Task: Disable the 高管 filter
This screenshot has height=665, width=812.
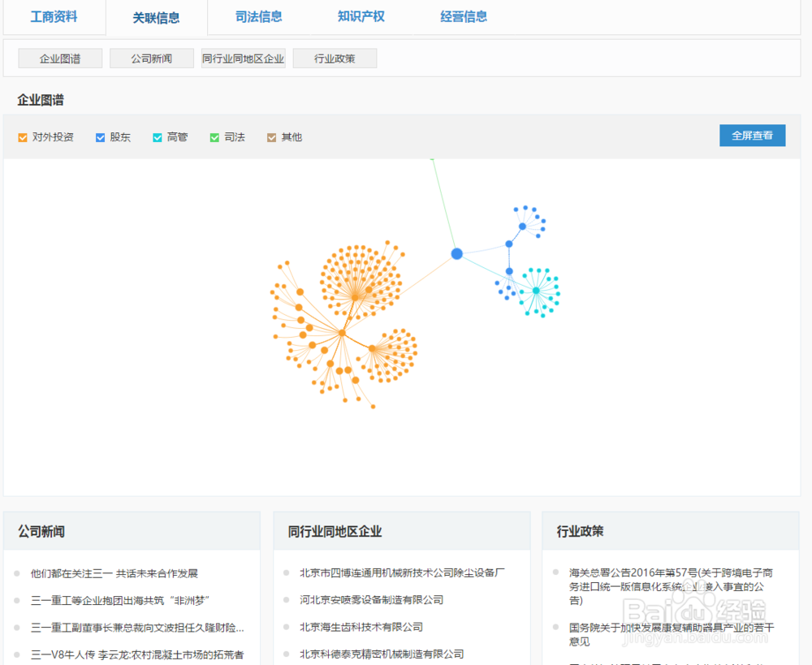Action: pos(157,137)
